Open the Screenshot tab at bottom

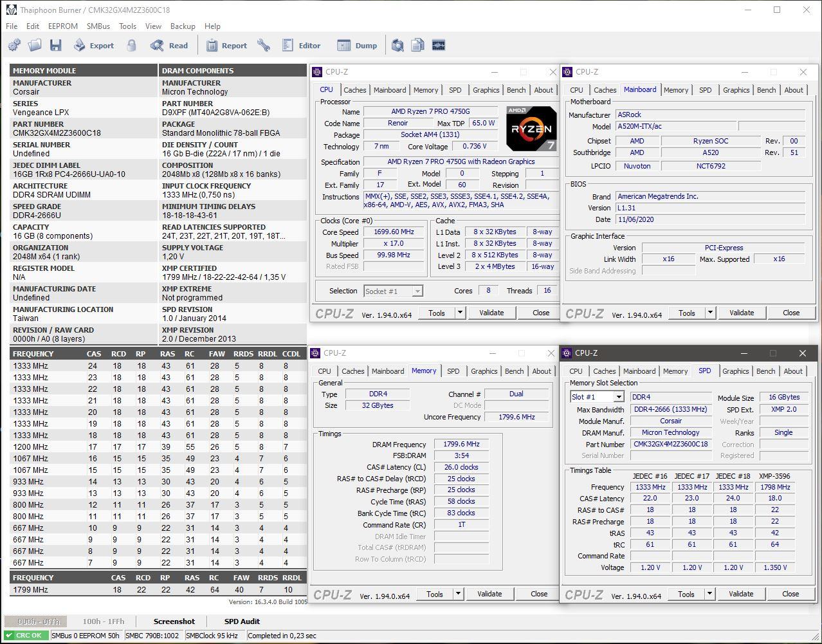point(174,621)
